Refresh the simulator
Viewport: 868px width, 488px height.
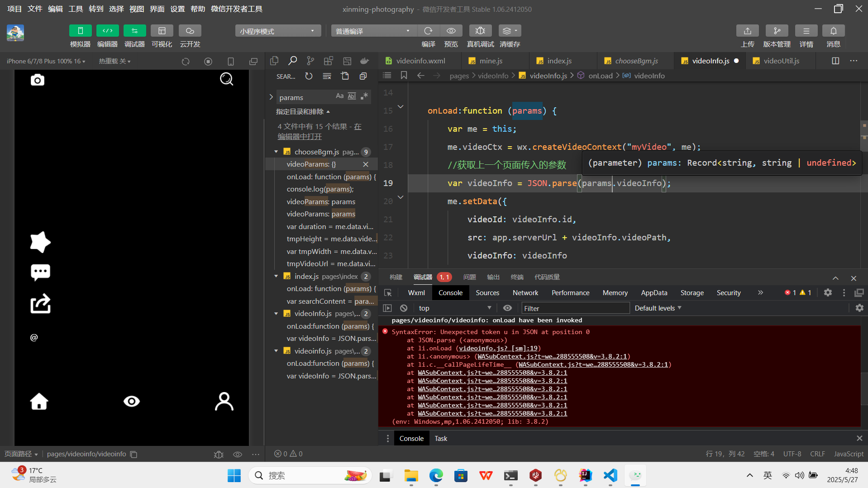click(186, 61)
